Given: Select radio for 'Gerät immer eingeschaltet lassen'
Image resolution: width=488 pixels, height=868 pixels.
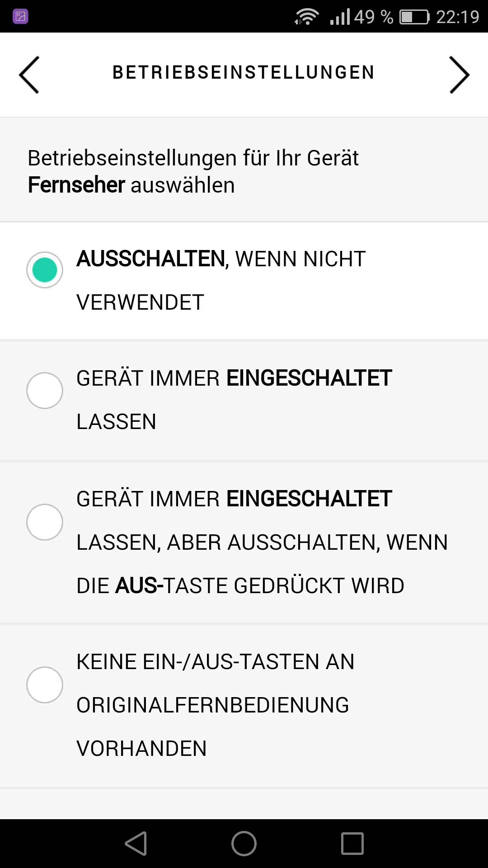Looking at the screenshot, I should tap(45, 391).
